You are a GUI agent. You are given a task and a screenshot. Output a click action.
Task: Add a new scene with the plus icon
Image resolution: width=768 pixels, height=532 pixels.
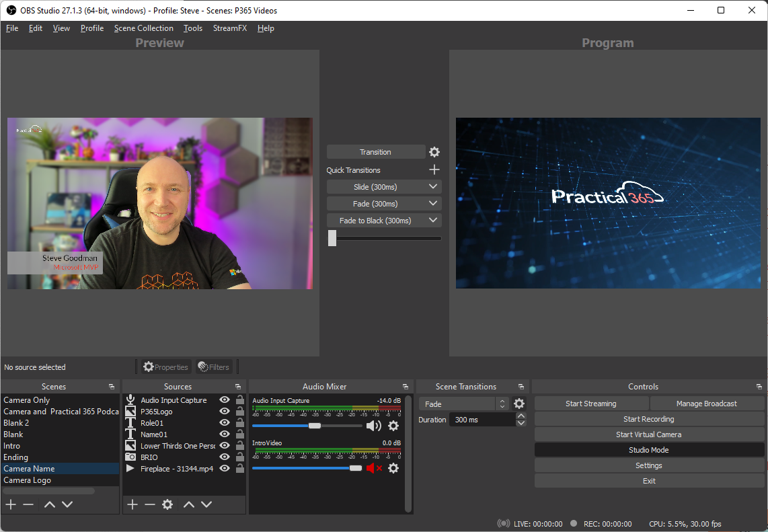point(10,504)
